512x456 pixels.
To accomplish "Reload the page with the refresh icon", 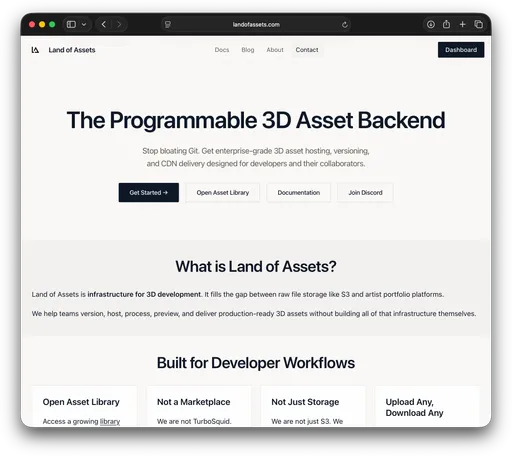I will (x=345, y=24).
